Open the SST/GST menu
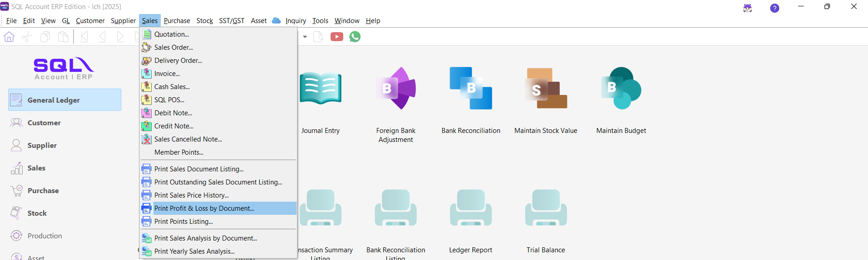Screen dimensions: 868x260 coord(231,21)
